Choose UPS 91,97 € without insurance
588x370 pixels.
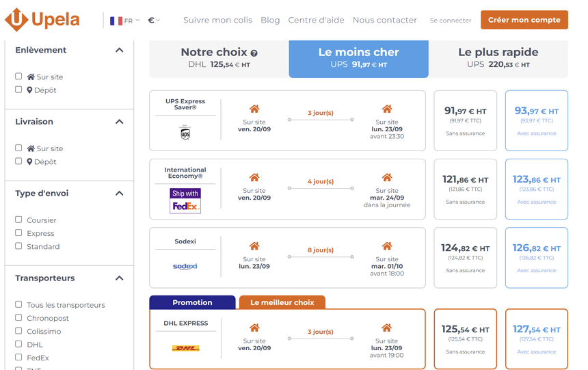point(466,120)
